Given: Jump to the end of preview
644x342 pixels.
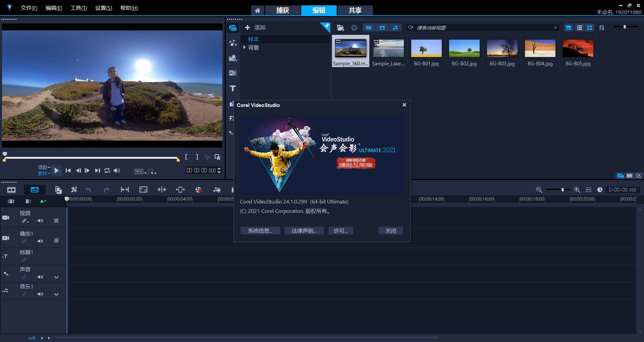Looking at the screenshot, I should pos(97,170).
